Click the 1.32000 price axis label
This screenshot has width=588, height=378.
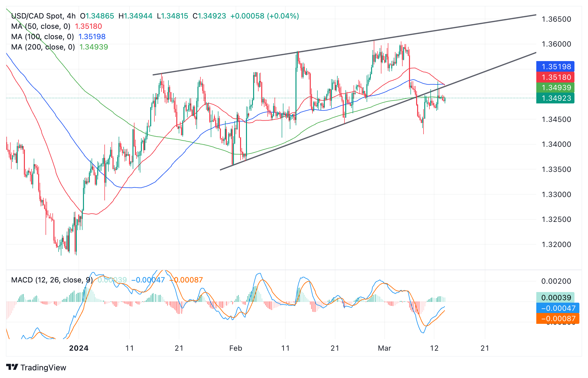tap(556, 245)
